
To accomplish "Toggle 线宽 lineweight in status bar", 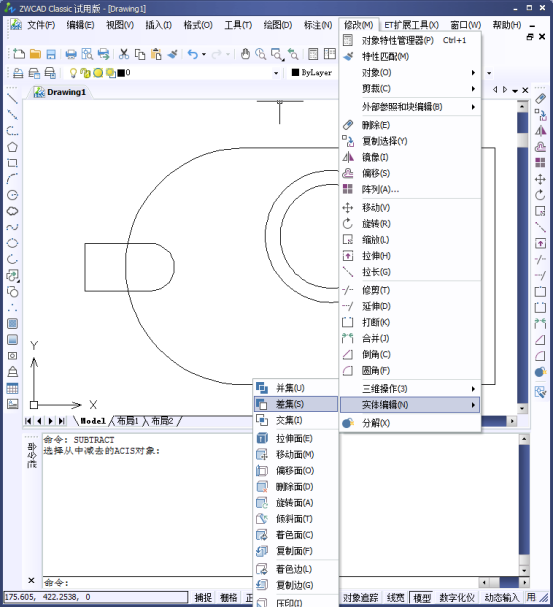I will (396, 597).
